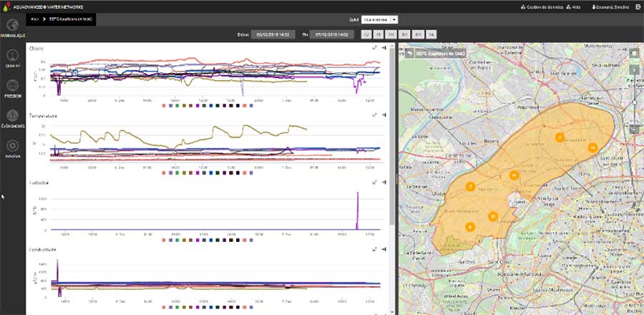644x315 pixels.
Task: Toggle the magenta series in Conductivité legend
Action: click(x=197, y=307)
